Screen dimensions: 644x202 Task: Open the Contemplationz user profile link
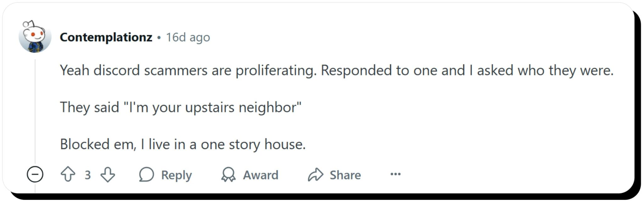pos(106,37)
